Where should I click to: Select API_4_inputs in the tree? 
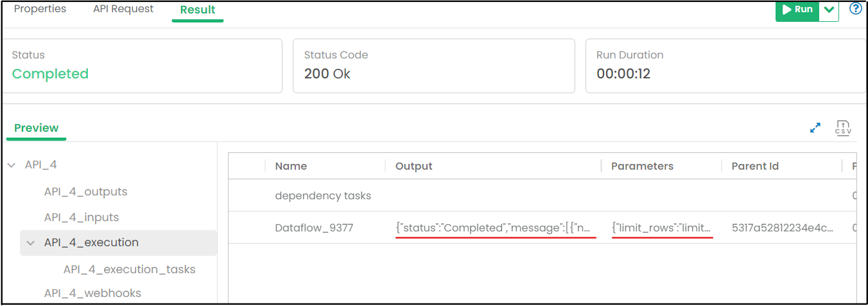point(82,217)
